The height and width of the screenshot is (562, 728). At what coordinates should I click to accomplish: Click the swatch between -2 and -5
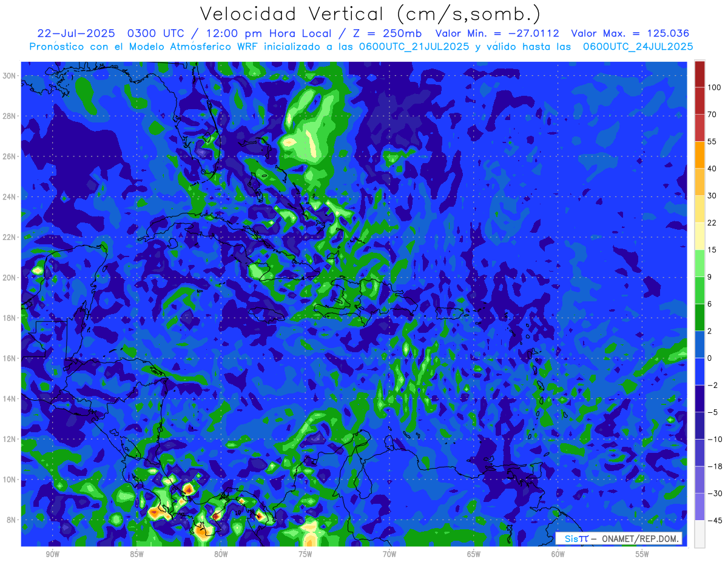point(699,398)
